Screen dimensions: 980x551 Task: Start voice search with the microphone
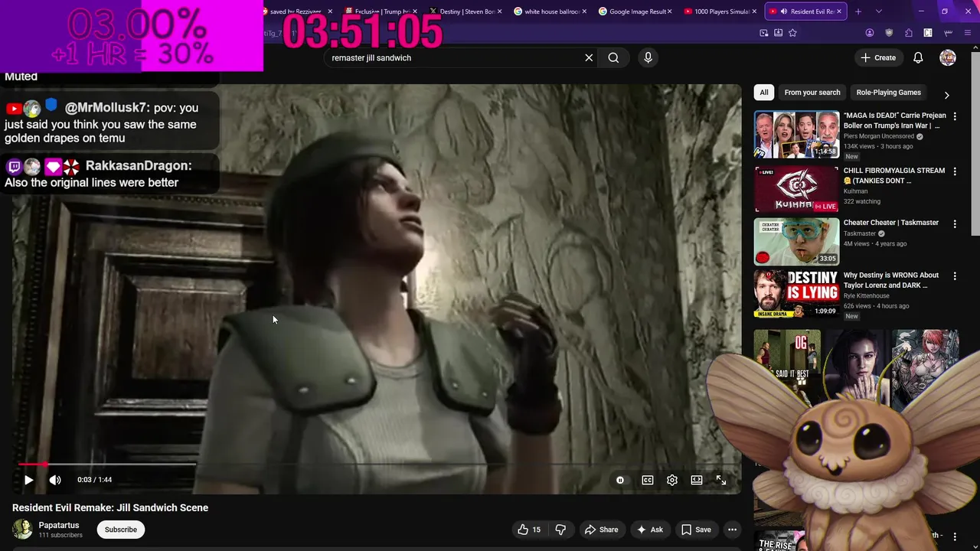tap(648, 57)
